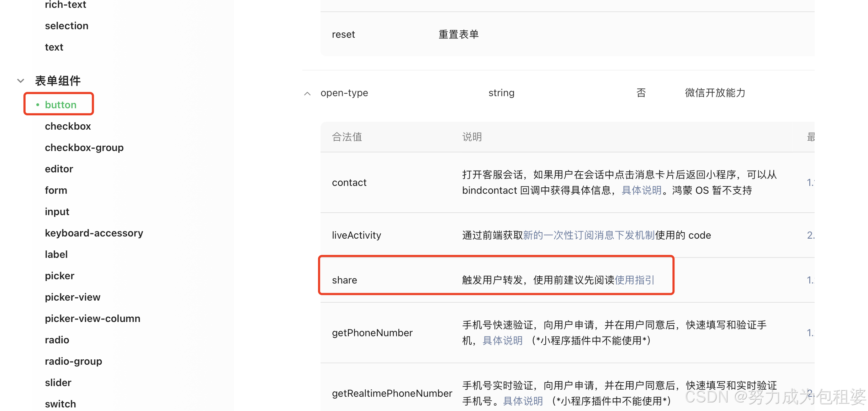The width and height of the screenshot is (868, 411).
Task: Open the form sidebar entry
Action: (x=56, y=190)
